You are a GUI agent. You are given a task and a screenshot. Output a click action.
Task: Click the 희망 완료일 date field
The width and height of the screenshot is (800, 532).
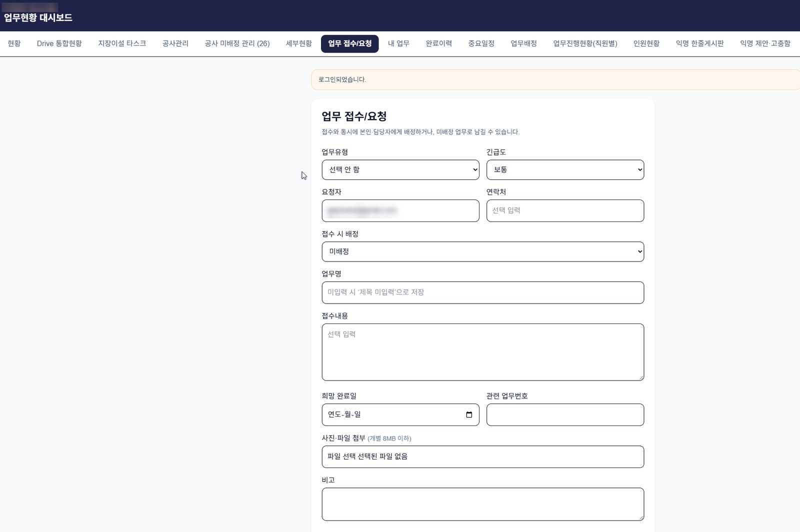click(x=400, y=414)
